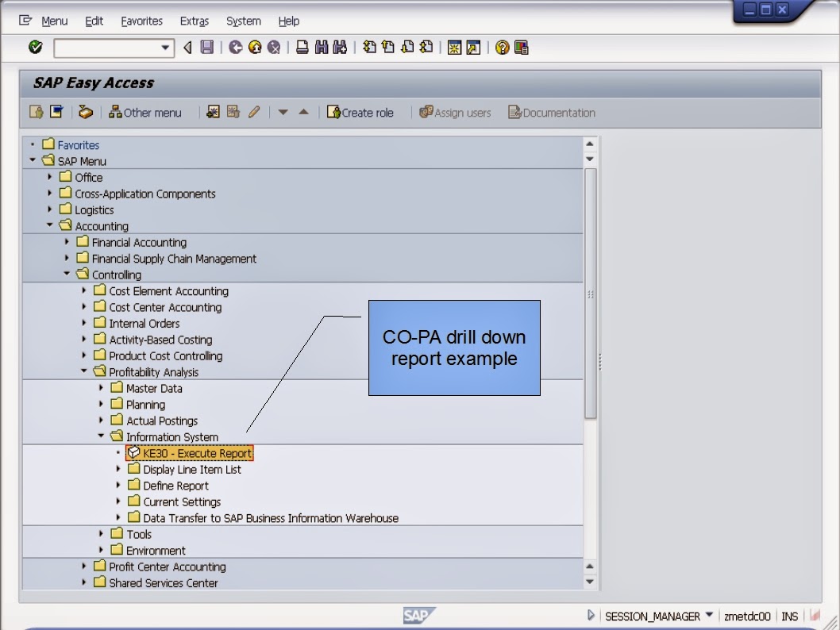The height and width of the screenshot is (630, 840).
Task: Expand the Office folder node
Action: (x=50, y=177)
